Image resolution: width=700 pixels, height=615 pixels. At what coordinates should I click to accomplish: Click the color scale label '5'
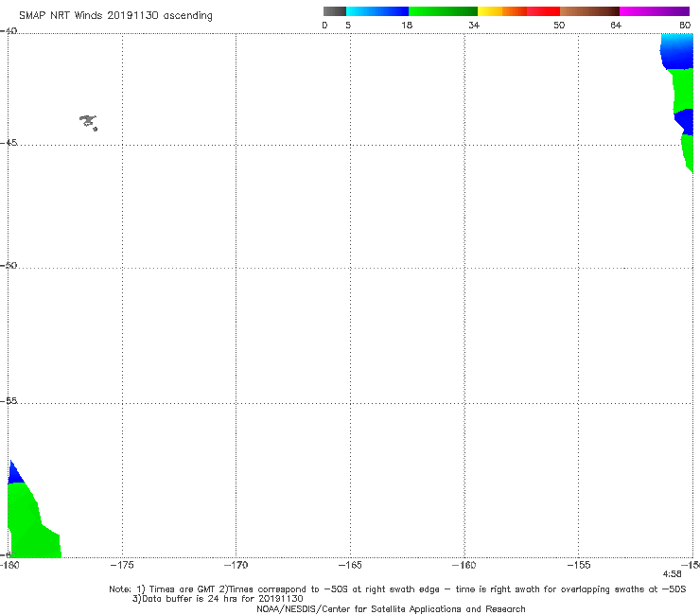348,25
